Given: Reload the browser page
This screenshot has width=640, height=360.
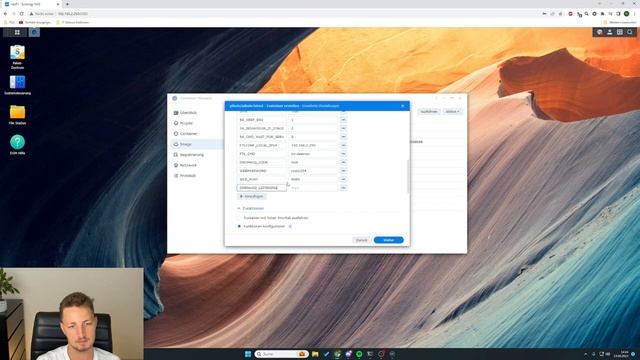Looking at the screenshot, I should pyautogui.click(x=21, y=13).
